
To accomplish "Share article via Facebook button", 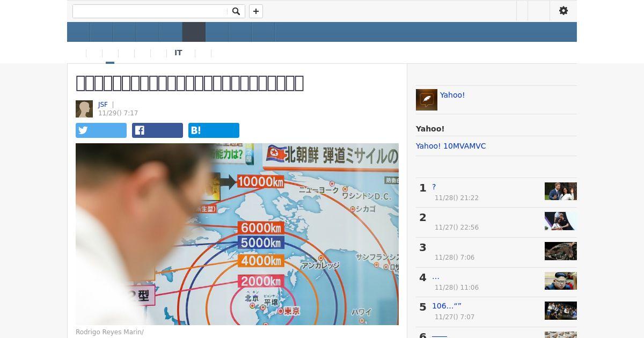I will 157,130.
